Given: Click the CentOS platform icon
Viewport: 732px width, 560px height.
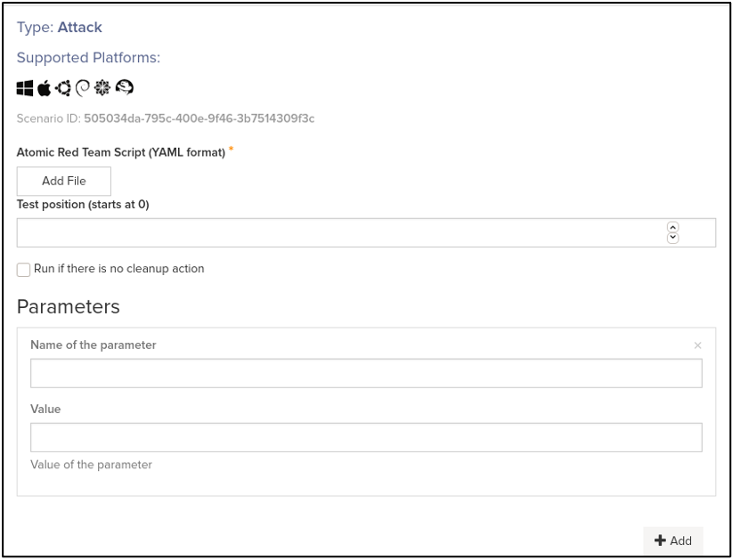Looking at the screenshot, I should (x=102, y=88).
